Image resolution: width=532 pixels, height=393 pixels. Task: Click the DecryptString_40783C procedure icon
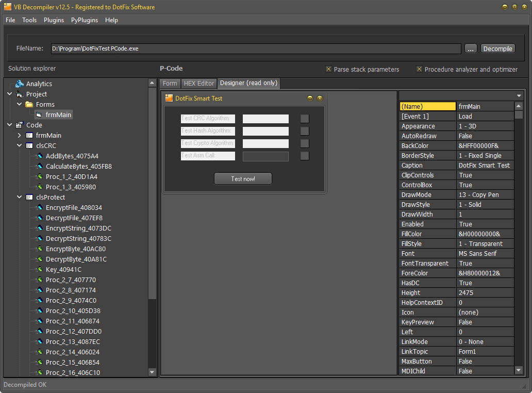(40, 239)
